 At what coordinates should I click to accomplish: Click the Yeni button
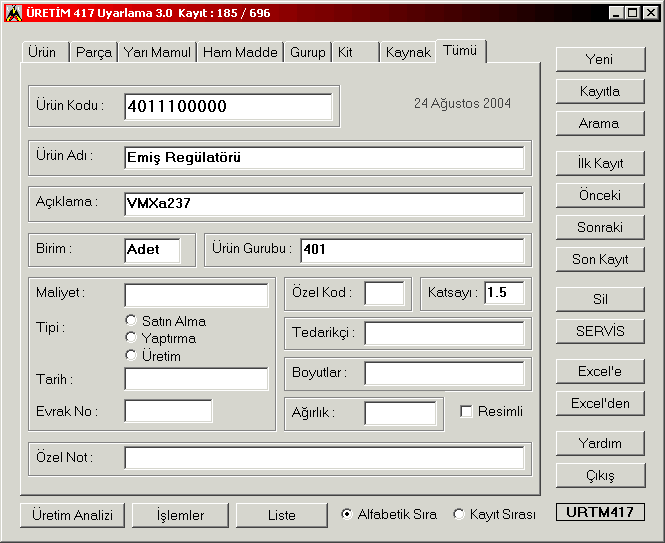600,59
